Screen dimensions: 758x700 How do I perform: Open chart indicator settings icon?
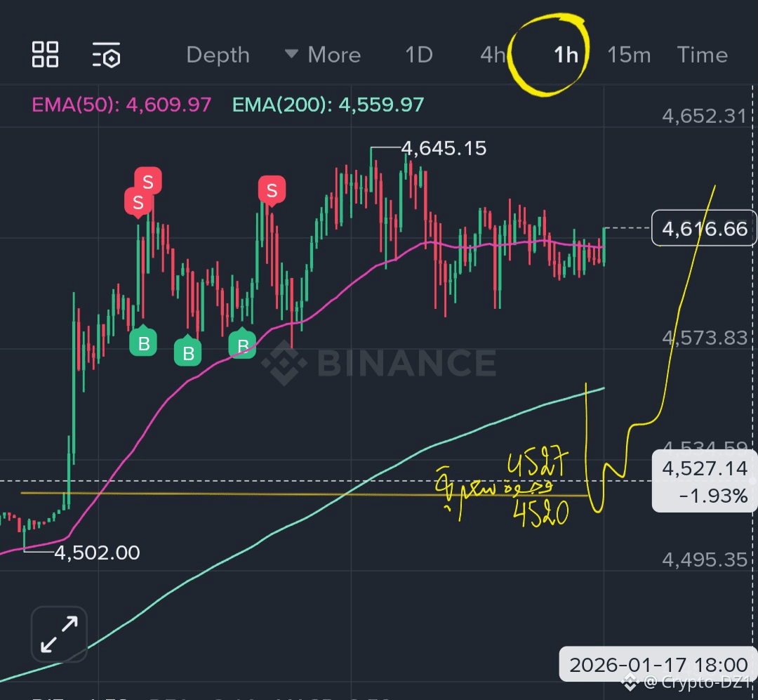click(107, 55)
